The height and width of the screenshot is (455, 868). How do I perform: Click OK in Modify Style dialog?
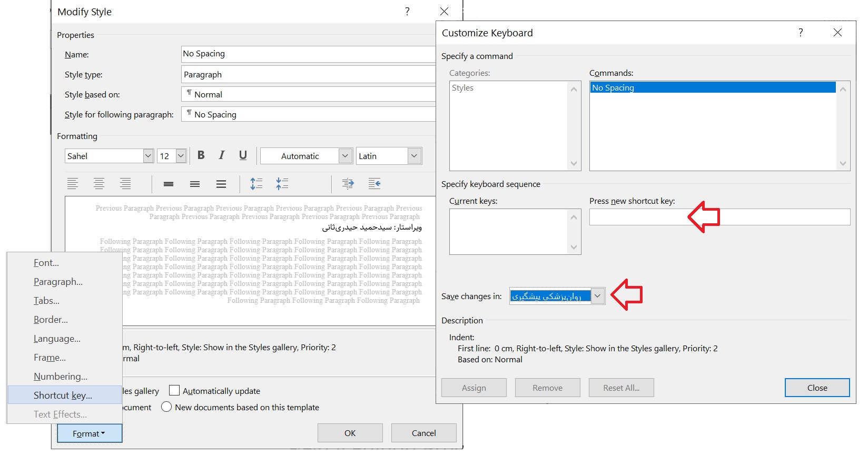[350, 433]
